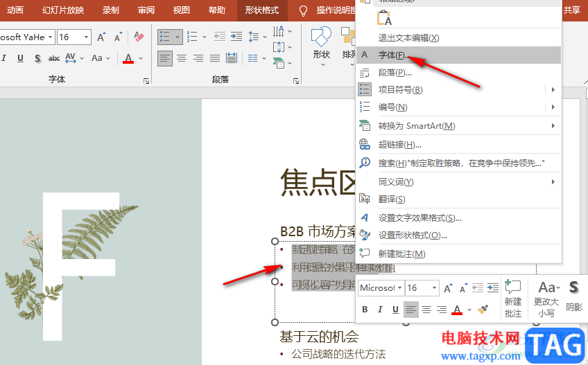Apply the mini toolbar red font color
Screen dimensions: 588x365
point(457,310)
